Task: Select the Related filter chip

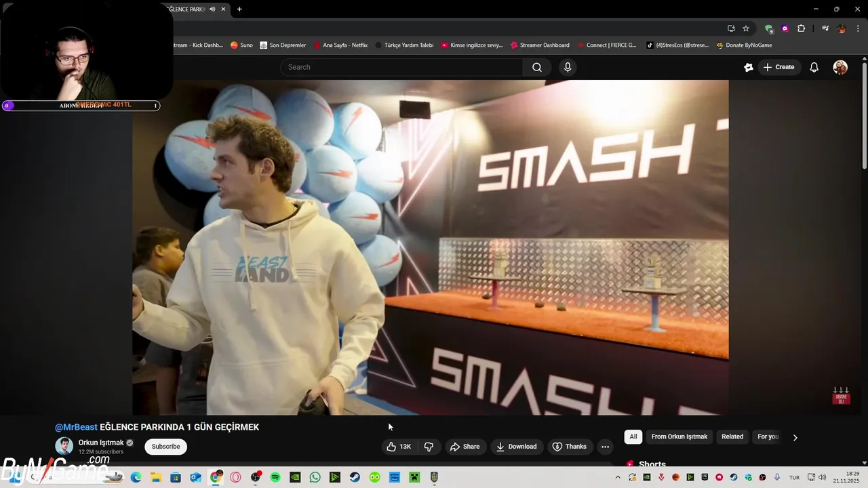Action: pos(732,436)
